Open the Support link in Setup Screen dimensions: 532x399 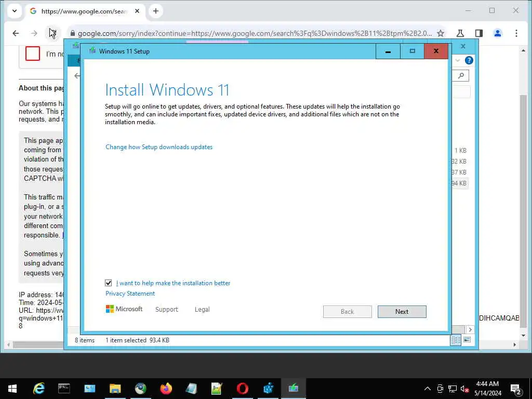(x=167, y=310)
